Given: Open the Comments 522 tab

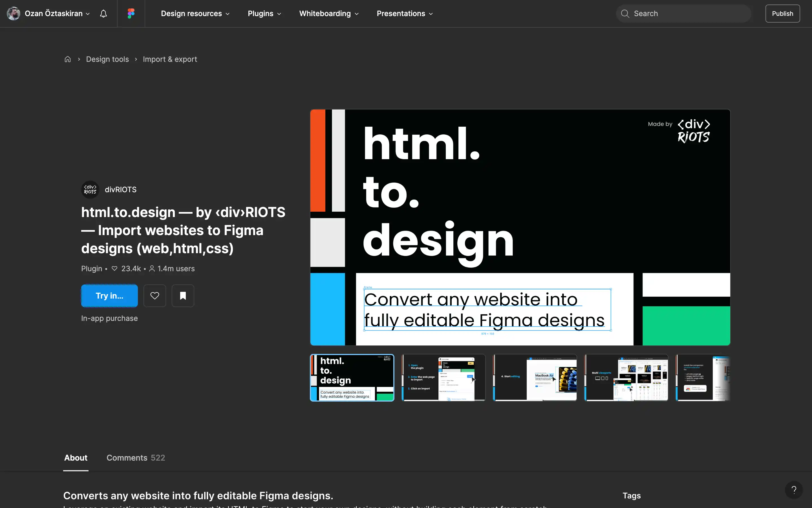Looking at the screenshot, I should pyautogui.click(x=136, y=457).
